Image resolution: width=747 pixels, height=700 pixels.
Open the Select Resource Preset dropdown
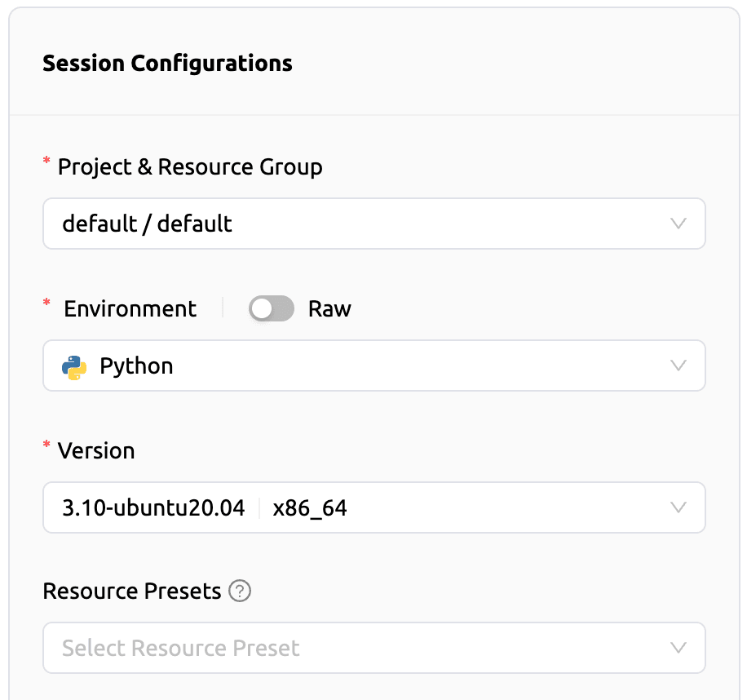coord(373,648)
